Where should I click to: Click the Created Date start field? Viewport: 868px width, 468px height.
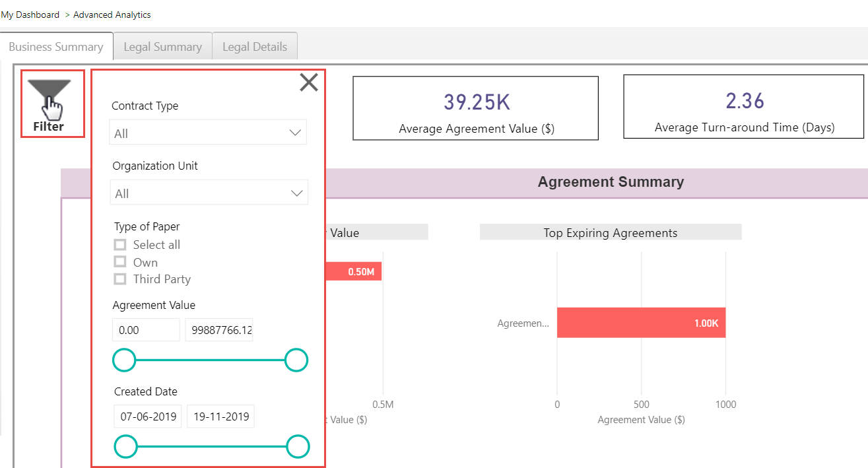(x=148, y=417)
